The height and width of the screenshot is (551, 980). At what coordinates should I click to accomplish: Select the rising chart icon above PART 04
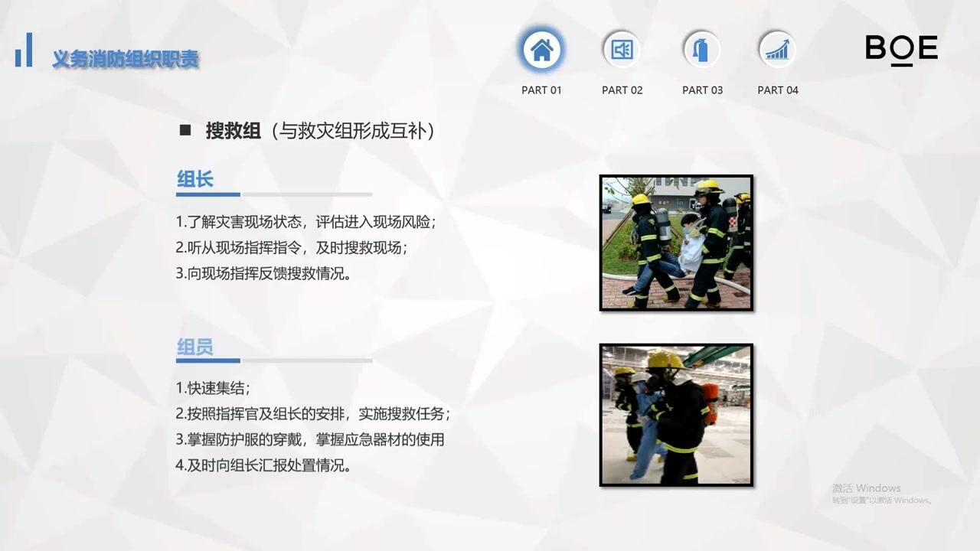tap(778, 49)
